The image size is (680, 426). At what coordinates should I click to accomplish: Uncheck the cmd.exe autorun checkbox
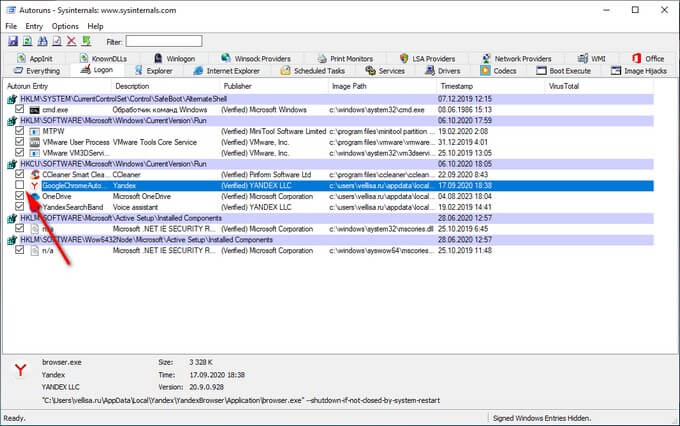(x=20, y=109)
